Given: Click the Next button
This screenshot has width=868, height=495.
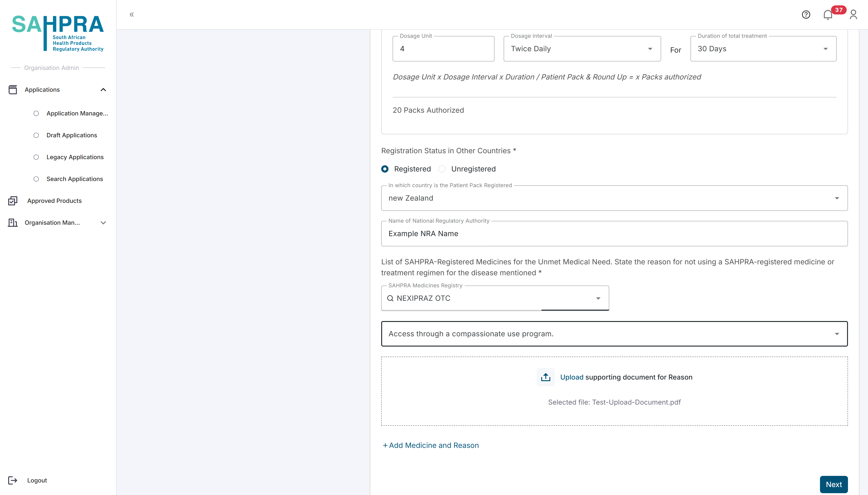Looking at the screenshot, I should 834,485.
